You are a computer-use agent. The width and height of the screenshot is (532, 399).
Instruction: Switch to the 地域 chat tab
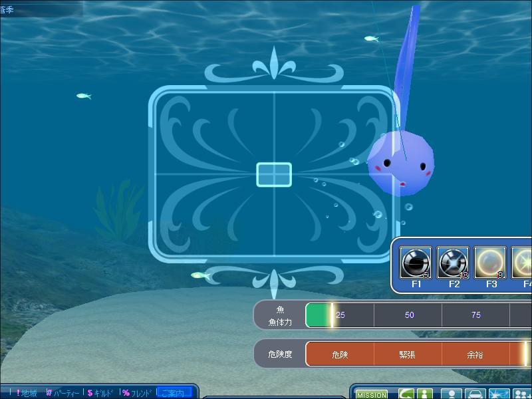[27, 393]
